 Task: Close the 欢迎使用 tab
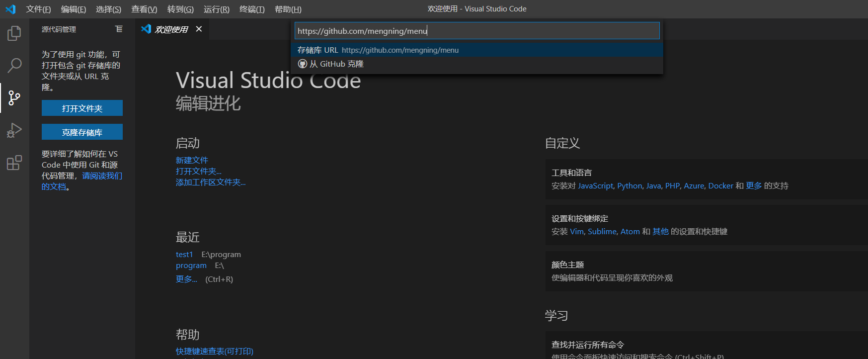pyautogui.click(x=199, y=29)
